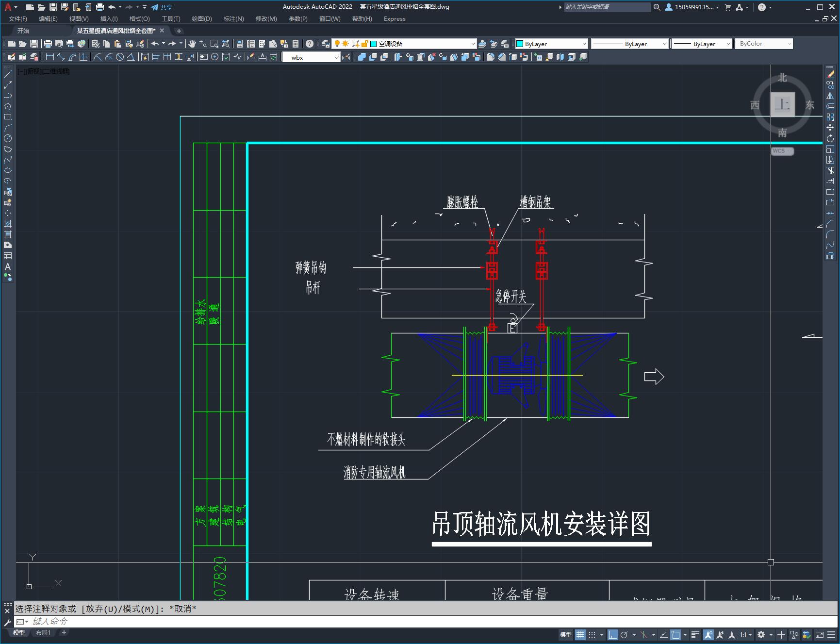
Task: Click the command line input field
Action: [427, 621]
